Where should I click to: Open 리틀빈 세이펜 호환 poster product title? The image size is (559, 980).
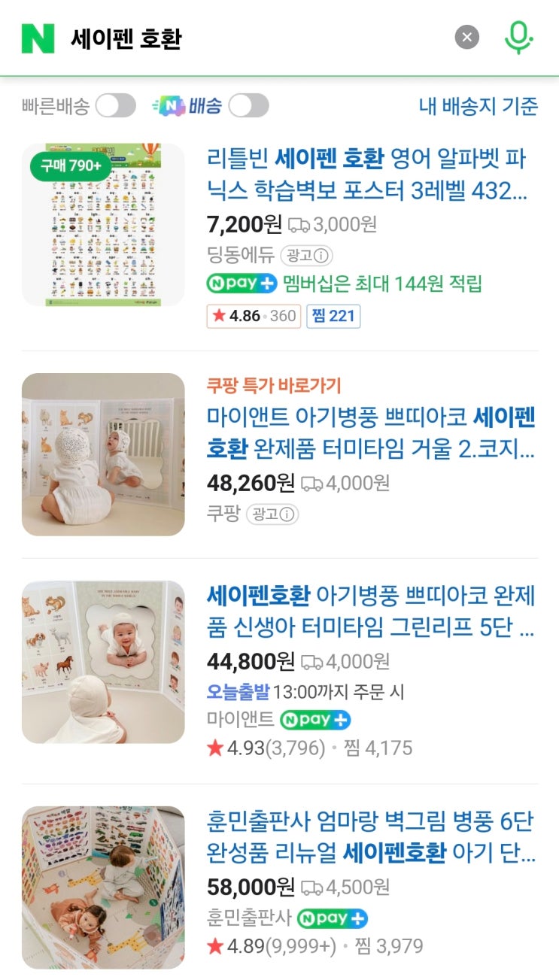click(367, 174)
